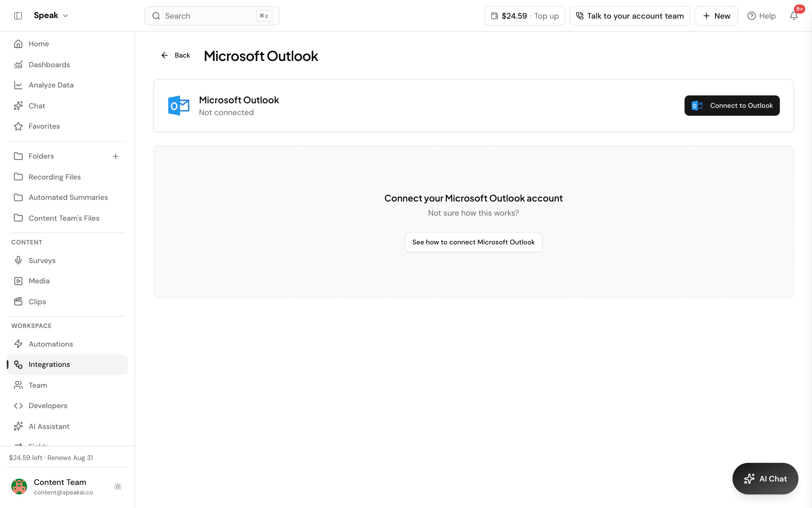Screen dimensions: 812x508
Task: Click the Content Team avatar image
Action: 19,487
